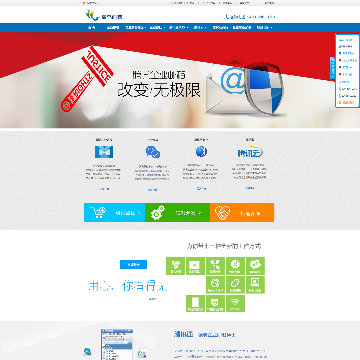This screenshot has width=360, height=360.
Task: Click the small blue button above 用心 slogan
Action: 133,265
